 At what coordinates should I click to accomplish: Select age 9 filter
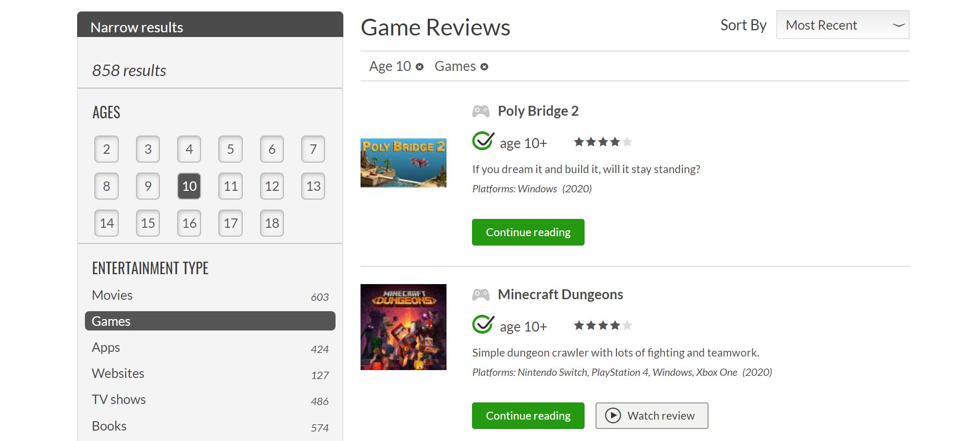pyautogui.click(x=148, y=186)
